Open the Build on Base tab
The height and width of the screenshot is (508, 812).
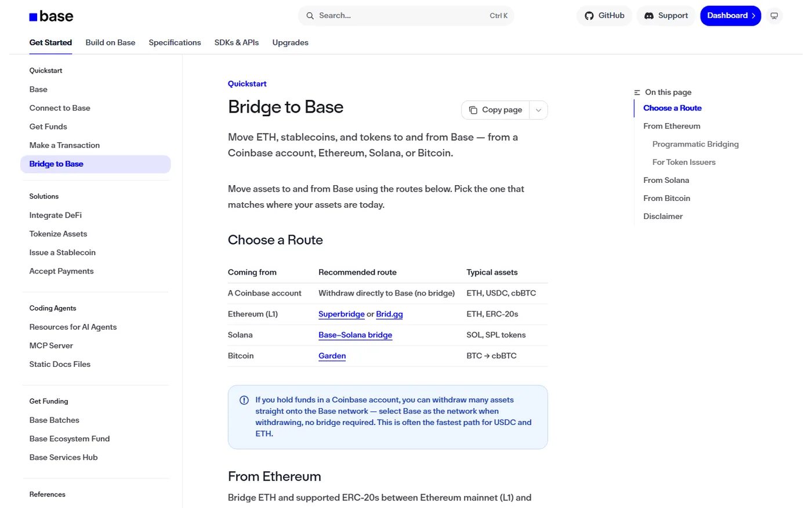coord(110,42)
